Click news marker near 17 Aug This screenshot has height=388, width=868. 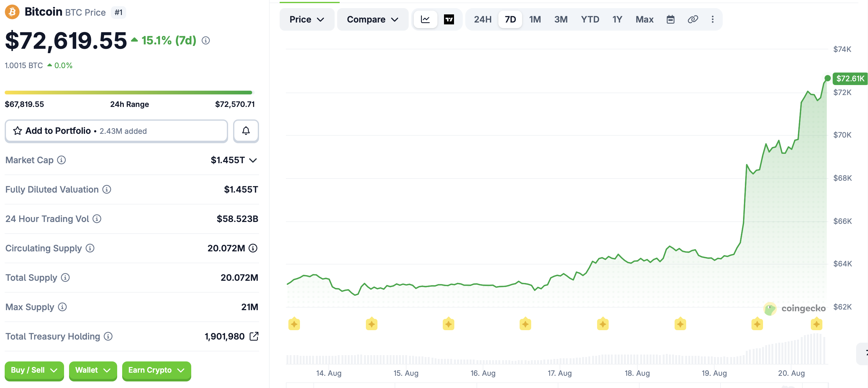(525, 324)
